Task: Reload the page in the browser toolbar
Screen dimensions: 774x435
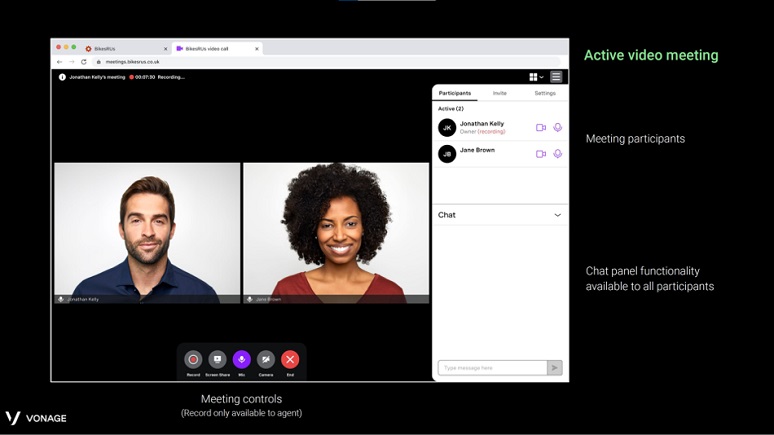Action: click(x=83, y=62)
